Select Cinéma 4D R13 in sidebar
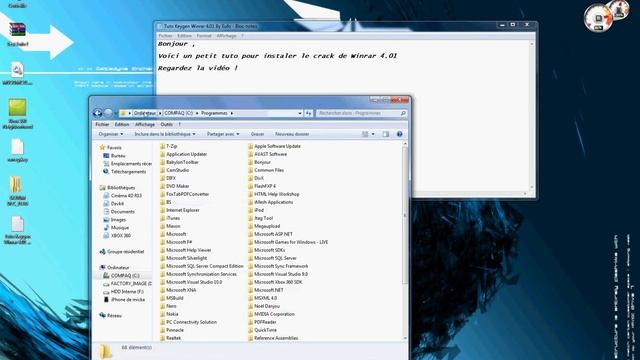This screenshot has height=360, width=640. [126, 196]
